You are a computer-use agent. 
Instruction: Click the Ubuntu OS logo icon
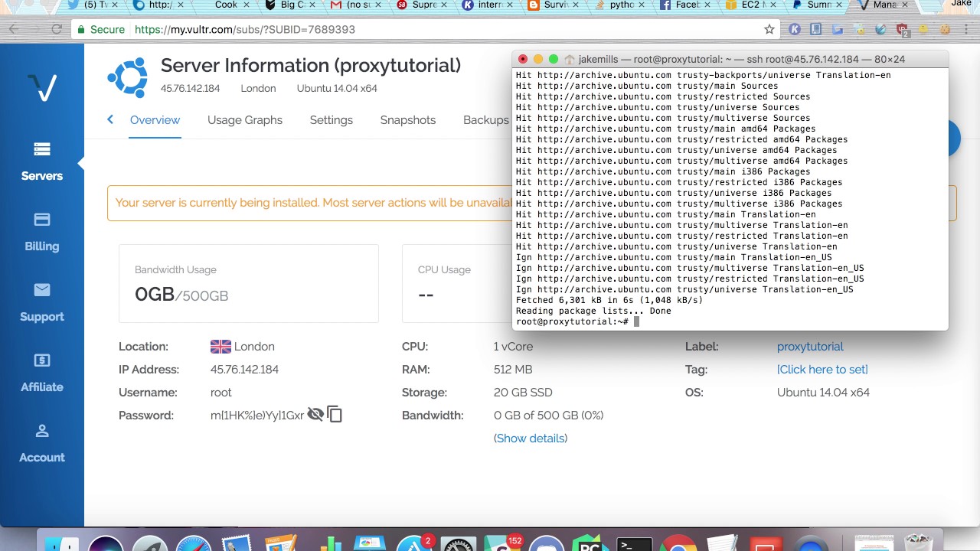point(127,77)
